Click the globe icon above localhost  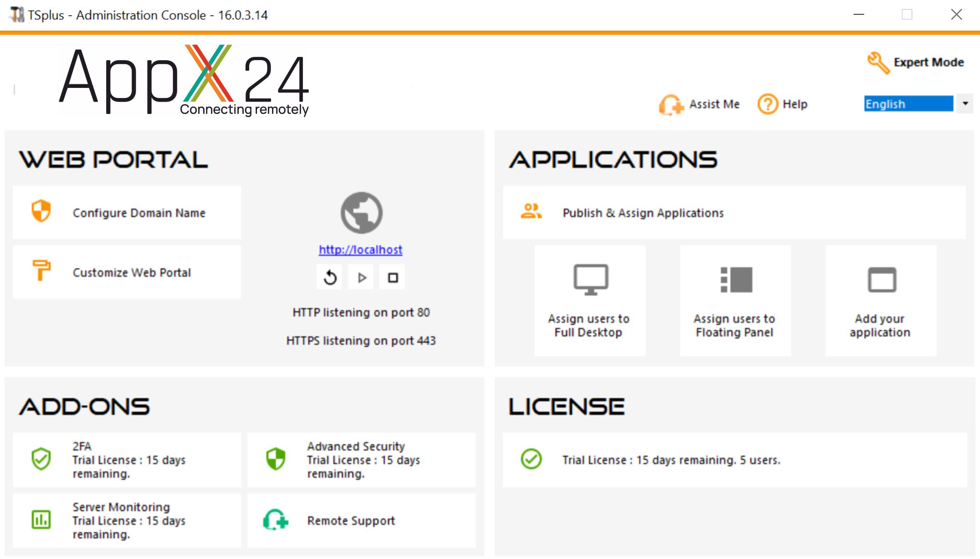[361, 213]
